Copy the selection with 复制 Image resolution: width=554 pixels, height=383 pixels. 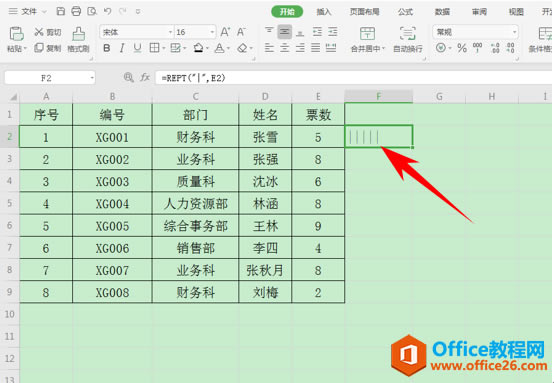coord(48,48)
